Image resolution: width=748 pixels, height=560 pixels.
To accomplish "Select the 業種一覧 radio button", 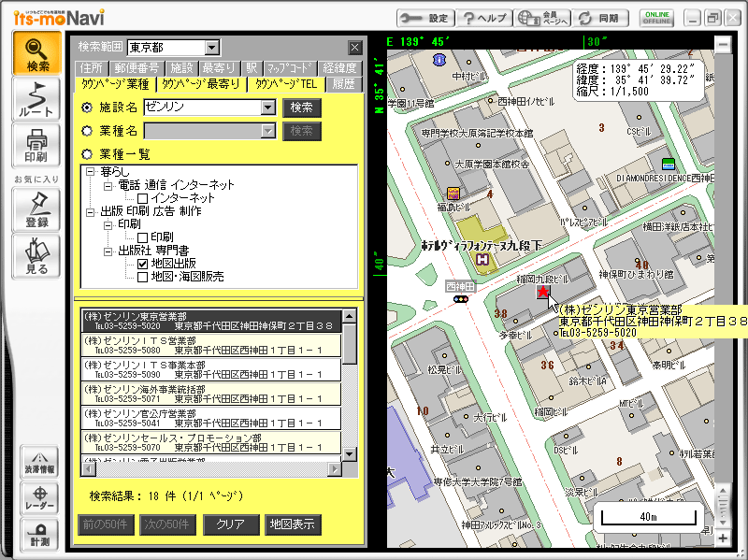I will click(87, 154).
